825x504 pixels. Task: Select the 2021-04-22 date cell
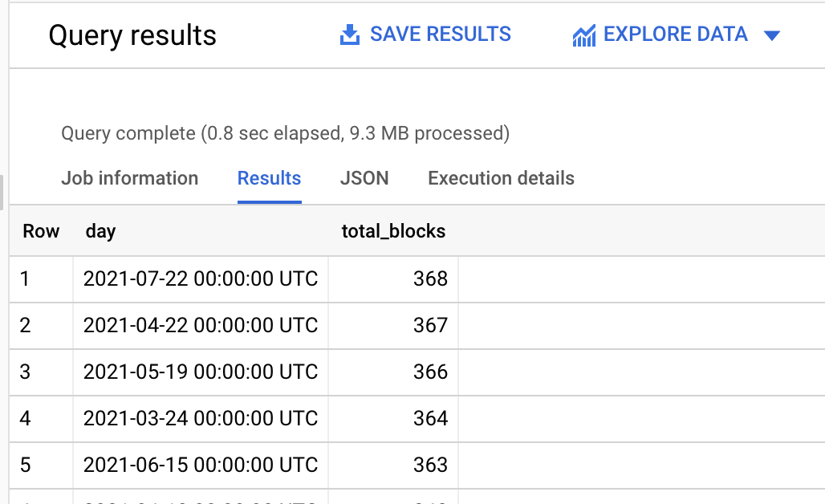pyautogui.click(x=201, y=326)
